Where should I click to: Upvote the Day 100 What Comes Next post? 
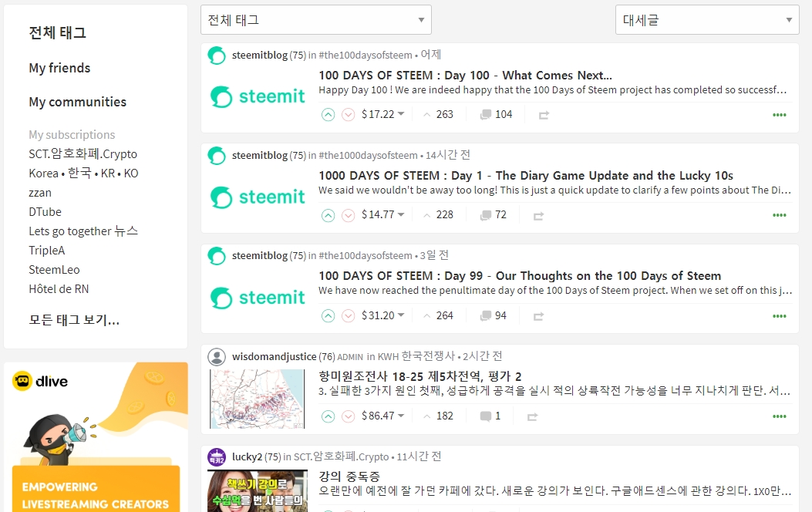coord(328,114)
